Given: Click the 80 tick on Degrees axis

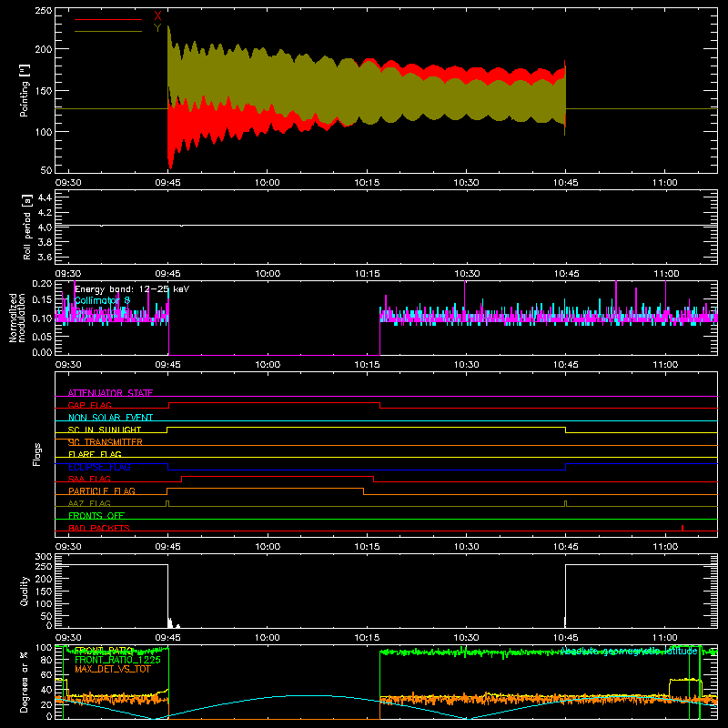Looking at the screenshot, I should [x=46, y=661].
